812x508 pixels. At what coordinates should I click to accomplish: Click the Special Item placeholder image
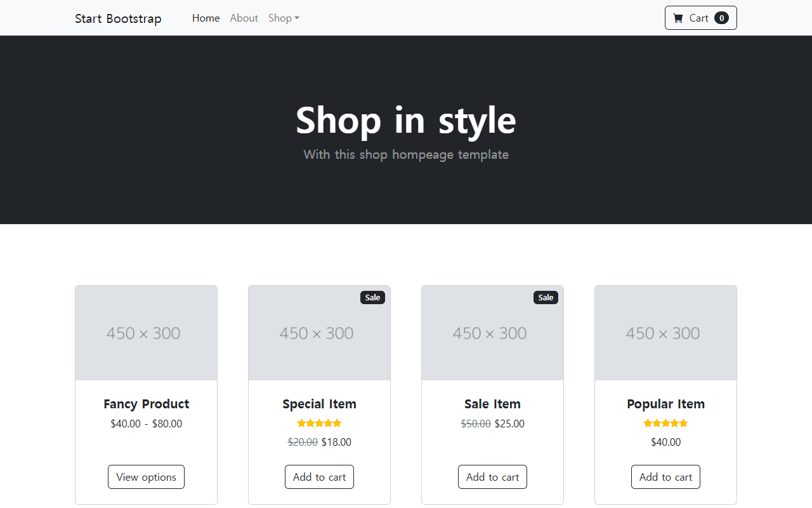click(x=319, y=333)
